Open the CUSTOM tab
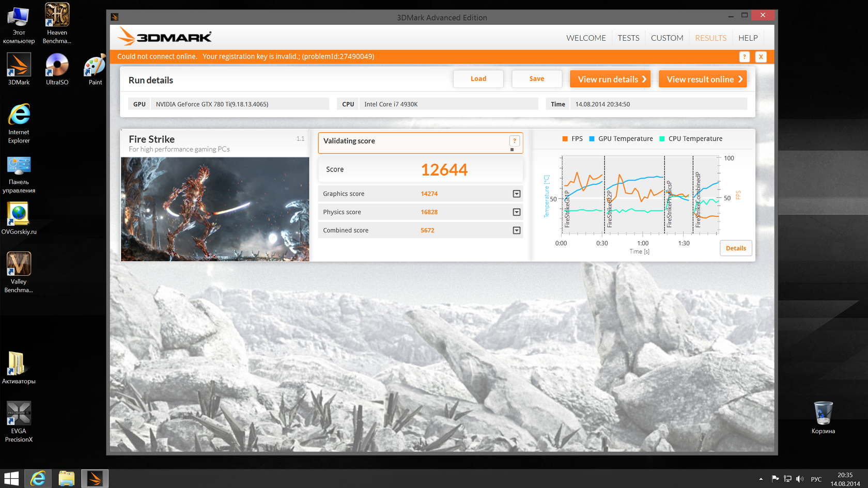 667,38
